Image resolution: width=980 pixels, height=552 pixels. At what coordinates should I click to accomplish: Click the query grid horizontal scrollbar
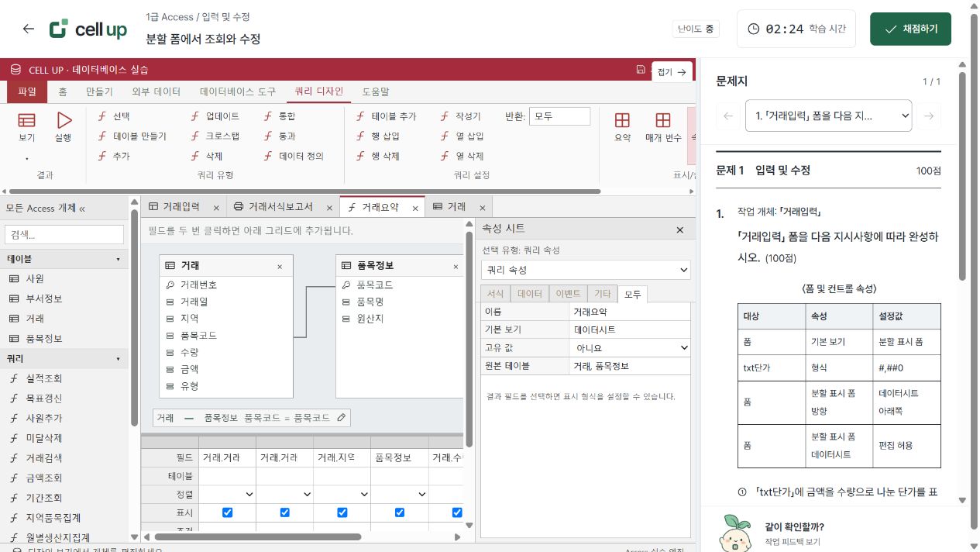(x=257, y=536)
